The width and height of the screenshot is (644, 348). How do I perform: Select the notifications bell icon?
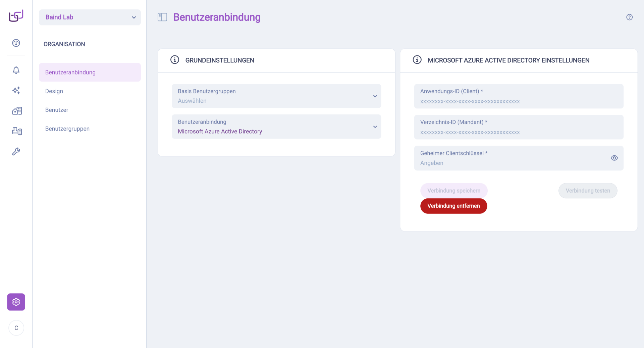[x=16, y=70]
